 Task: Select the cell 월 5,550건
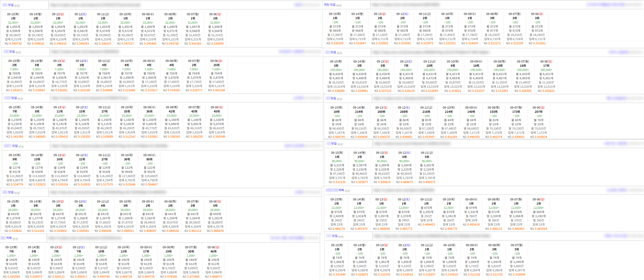pos(337,266)
